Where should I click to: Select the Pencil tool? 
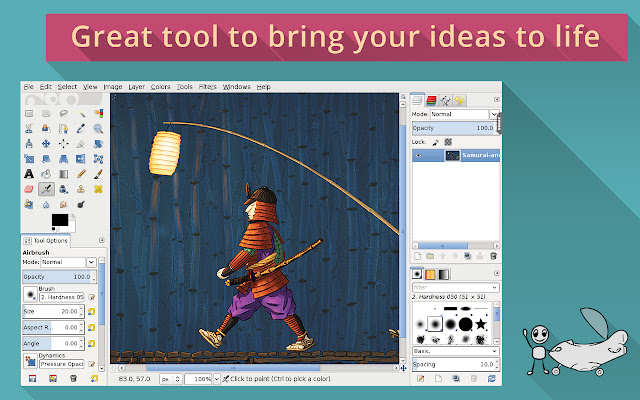[81, 174]
